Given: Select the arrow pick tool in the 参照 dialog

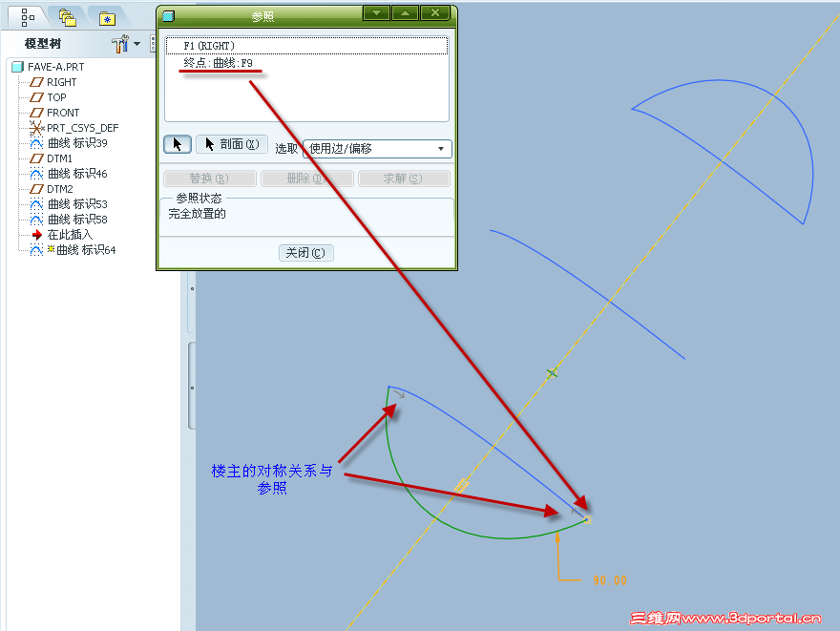Looking at the screenshot, I should (177, 144).
